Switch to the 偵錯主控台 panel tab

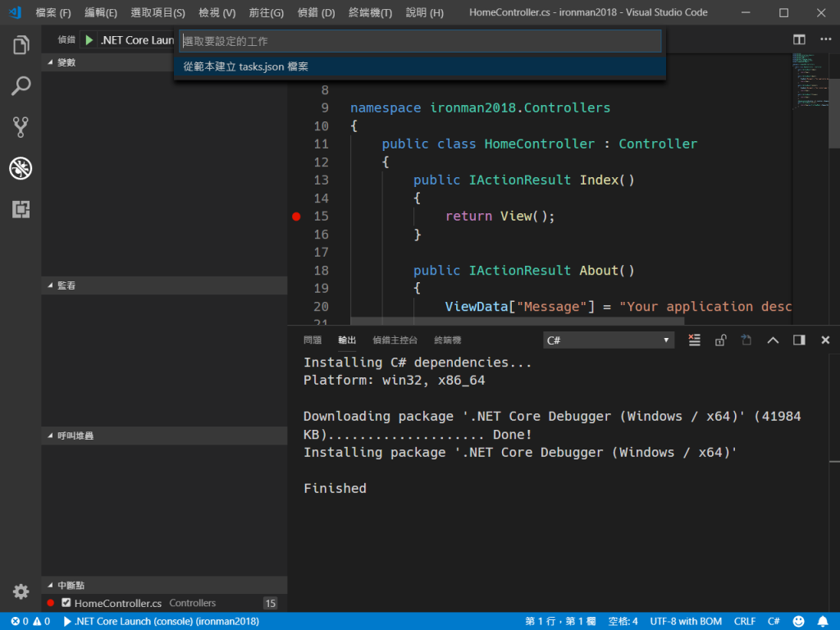pyautogui.click(x=395, y=340)
